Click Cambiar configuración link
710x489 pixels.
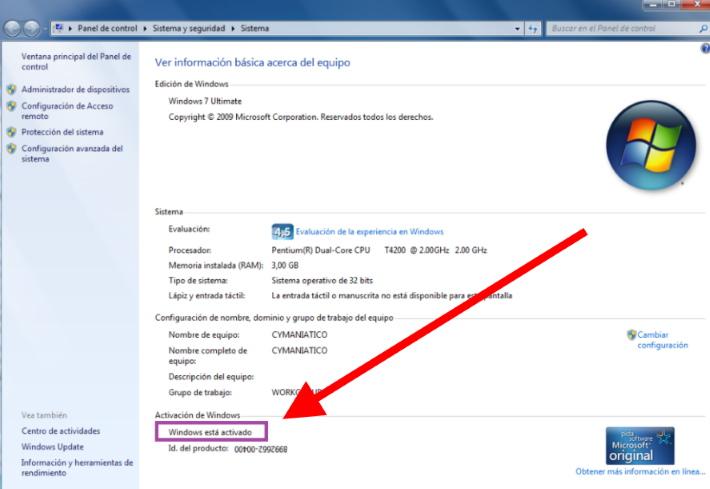[662, 340]
